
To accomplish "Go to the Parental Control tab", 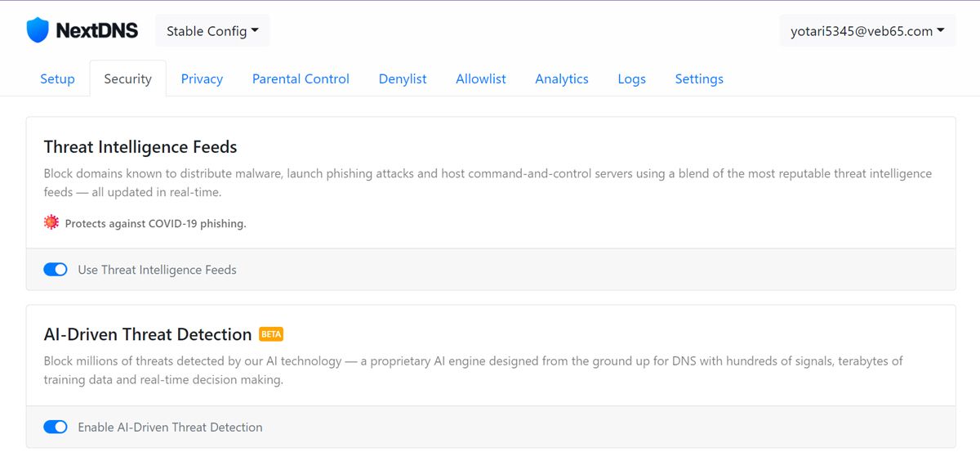I will (x=301, y=78).
